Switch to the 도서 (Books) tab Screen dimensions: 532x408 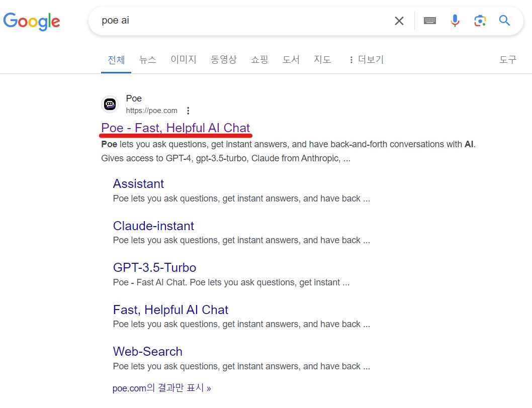tap(291, 60)
